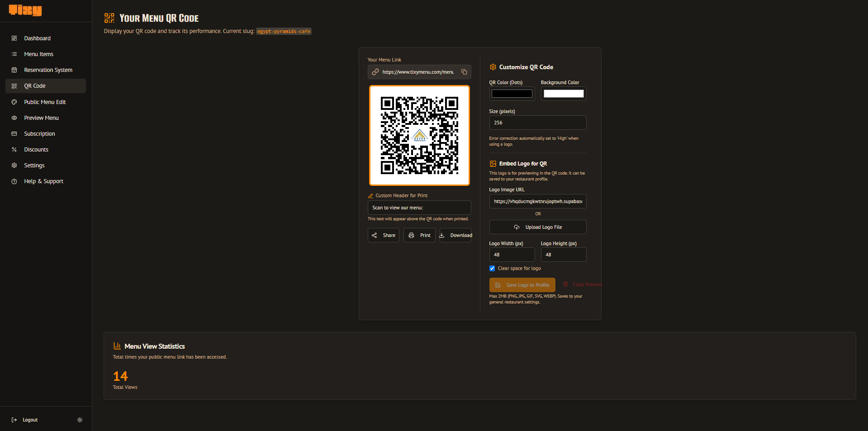The height and width of the screenshot is (431, 868).
Task: Click Clear Preview
Action: click(583, 284)
